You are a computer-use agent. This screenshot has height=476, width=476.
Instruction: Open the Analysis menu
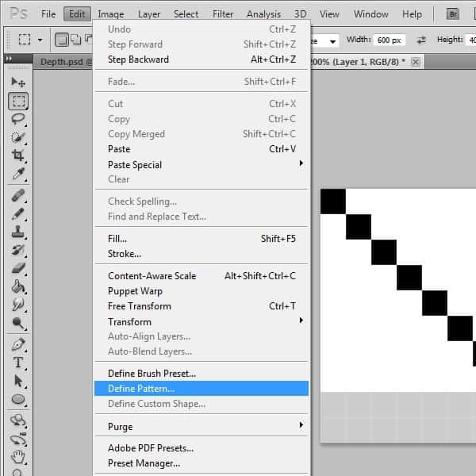point(263,14)
